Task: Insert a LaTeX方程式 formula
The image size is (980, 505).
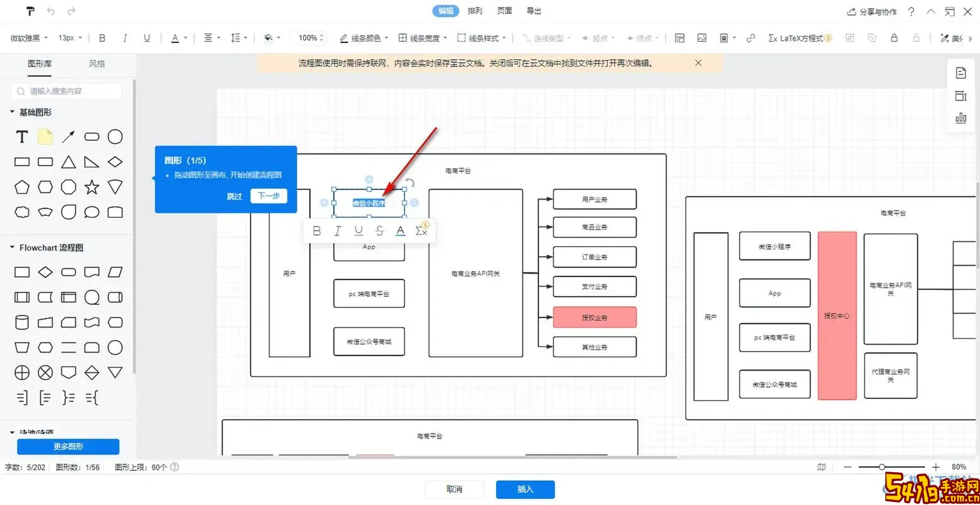Action: click(x=800, y=38)
